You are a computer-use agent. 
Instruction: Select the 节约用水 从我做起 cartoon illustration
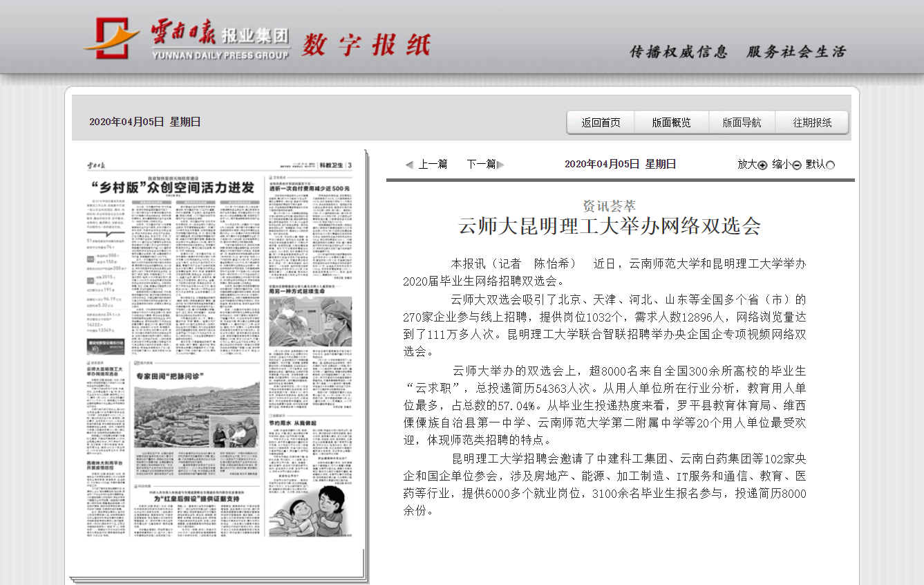310,508
